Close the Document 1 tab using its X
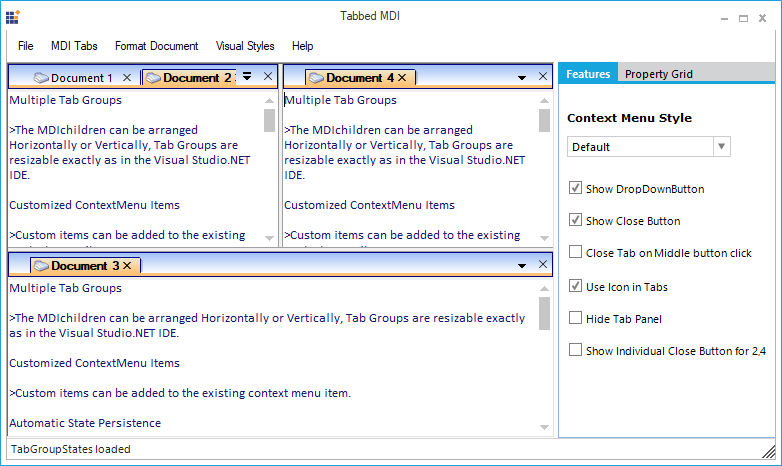Viewport: 782px width, 466px height. click(127, 78)
